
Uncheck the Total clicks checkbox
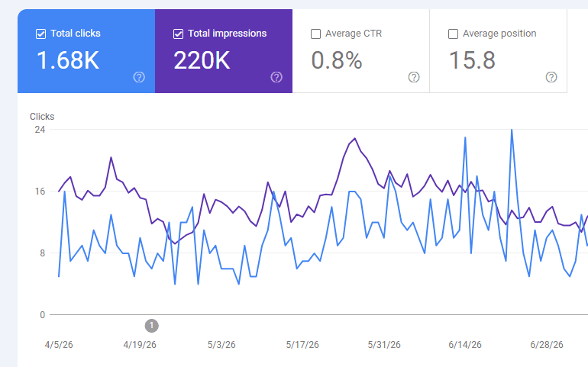(x=40, y=34)
